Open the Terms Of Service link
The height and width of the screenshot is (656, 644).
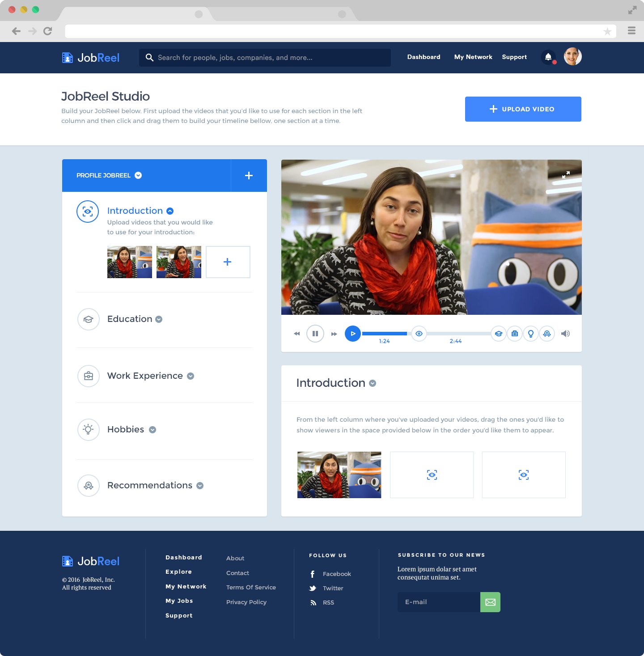[251, 588]
